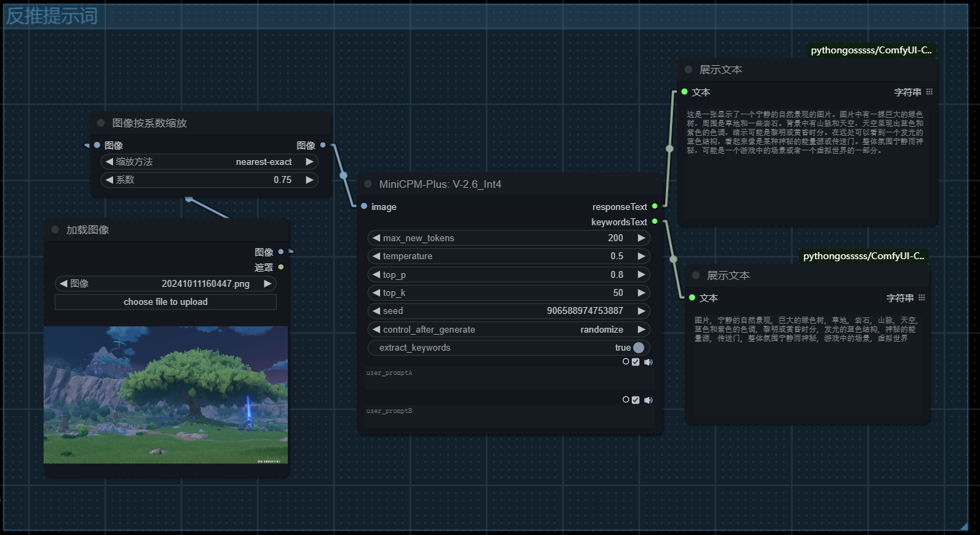Click the collapse dot on the MiniCPM-Plus node

pos(368,184)
